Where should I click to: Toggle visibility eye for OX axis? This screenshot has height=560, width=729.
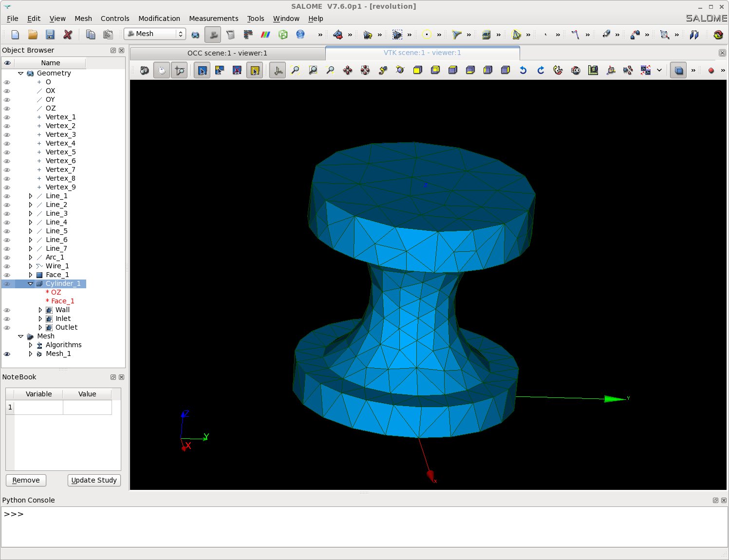coord(7,91)
